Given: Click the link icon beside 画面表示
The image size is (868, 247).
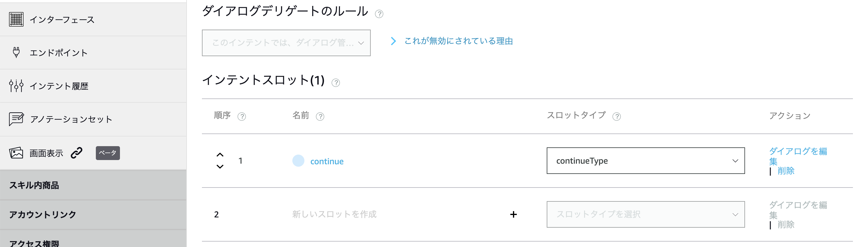Looking at the screenshot, I should (77, 152).
